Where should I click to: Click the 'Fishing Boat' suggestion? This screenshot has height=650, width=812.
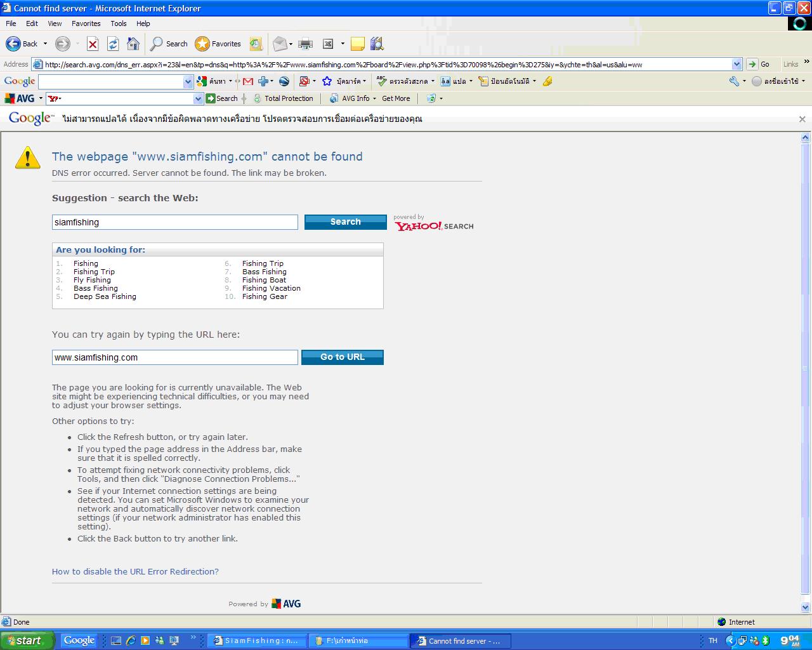point(264,280)
